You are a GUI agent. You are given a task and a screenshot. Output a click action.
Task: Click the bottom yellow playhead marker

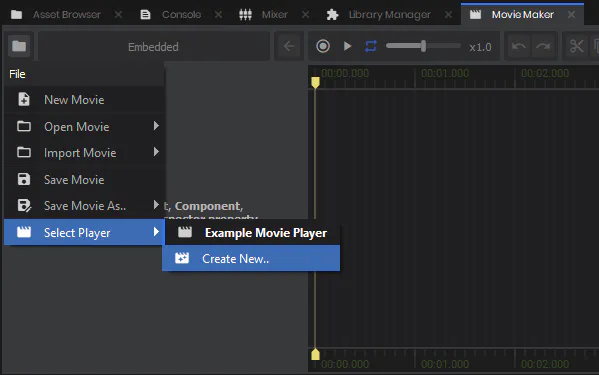click(315, 354)
